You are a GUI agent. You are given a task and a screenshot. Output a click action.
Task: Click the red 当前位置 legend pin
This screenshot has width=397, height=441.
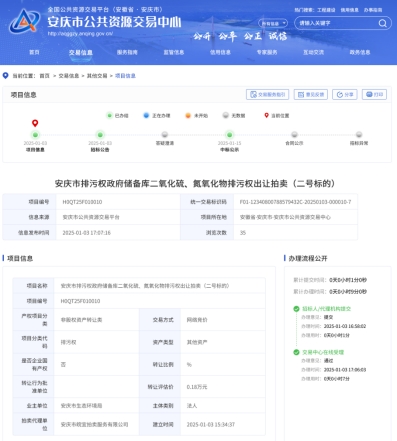[x=266, y=115]
